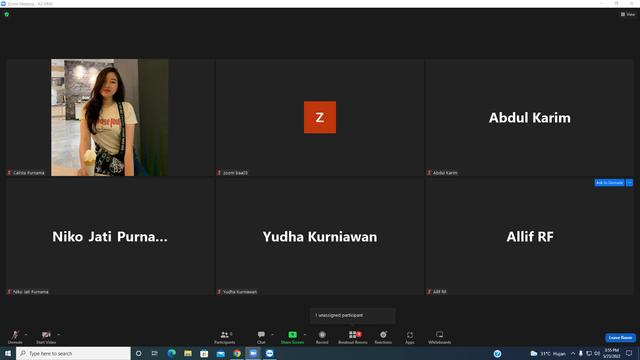The image size is (640, 360).
Task: Open more options on Allif RF tile
Action: [x=629, y=182]
